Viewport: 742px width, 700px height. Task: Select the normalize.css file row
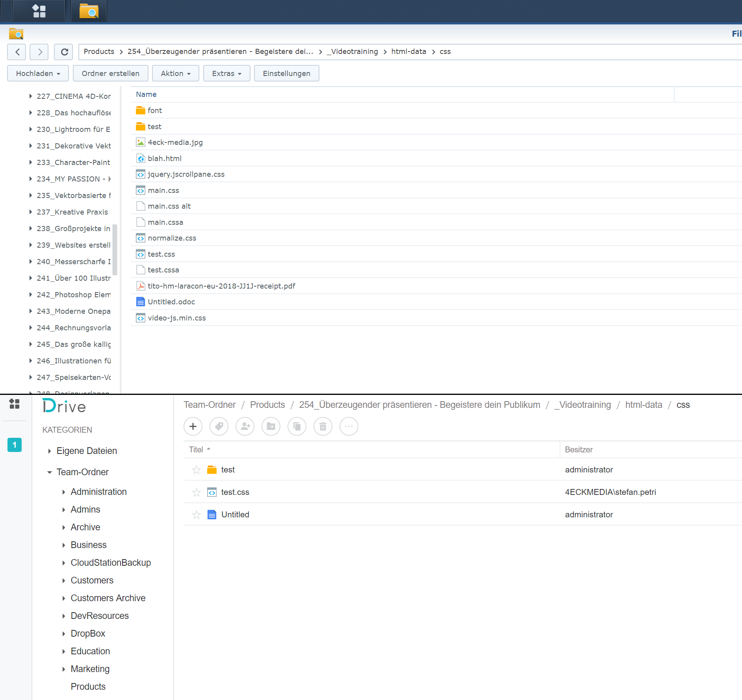tap(436, 238)
